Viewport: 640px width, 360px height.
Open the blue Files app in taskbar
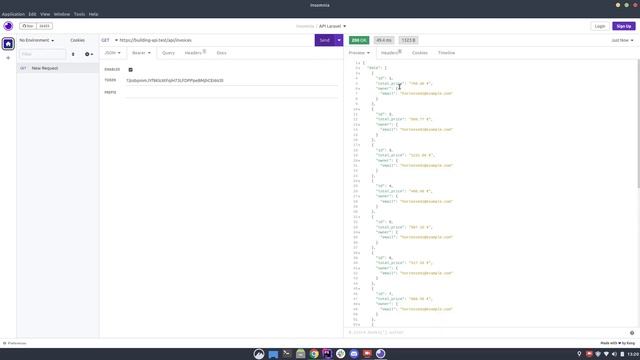click(273, 354)
